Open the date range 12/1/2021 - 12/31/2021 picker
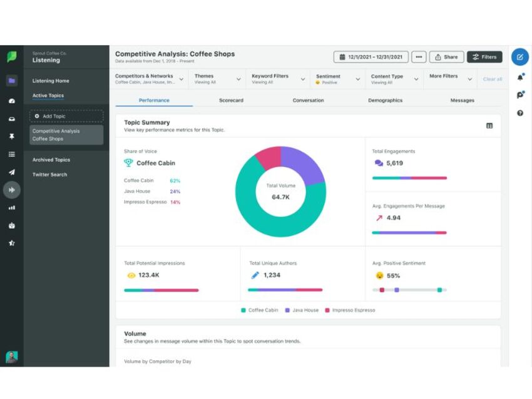 [x=371, y=57]
